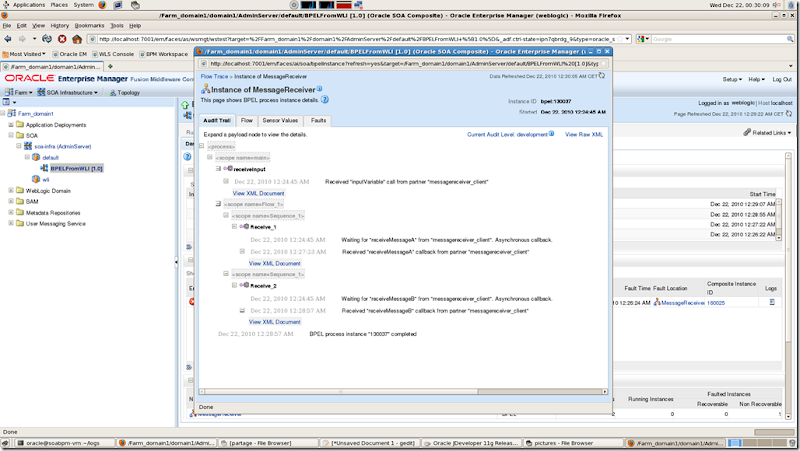Image resolution: width=800 pixels, height=451 pixels.
Task: Click the volume icon in top panel
Action: tap(776, 5)
